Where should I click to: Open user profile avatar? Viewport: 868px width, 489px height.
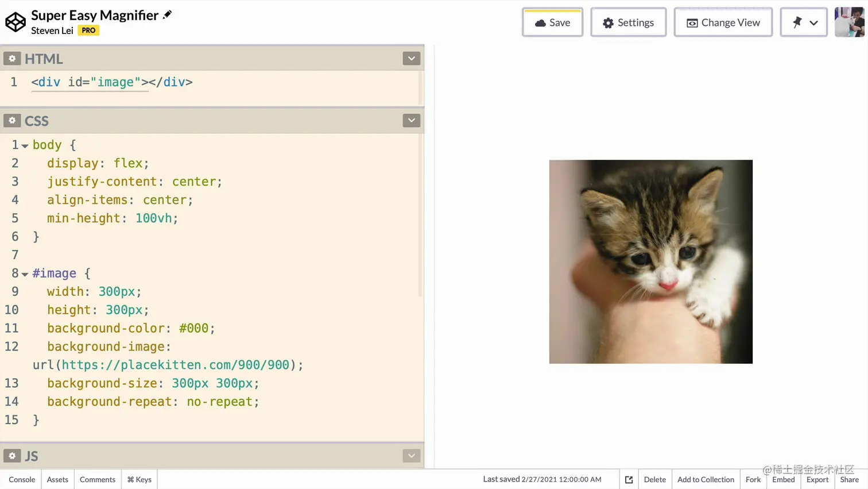tap(849, 22)
